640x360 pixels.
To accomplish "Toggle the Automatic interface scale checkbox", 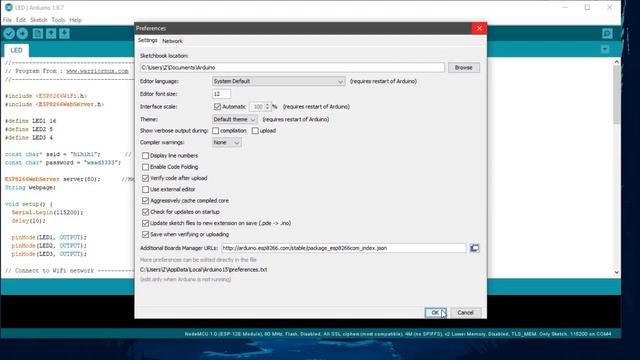I will click(x=217, y=107).
